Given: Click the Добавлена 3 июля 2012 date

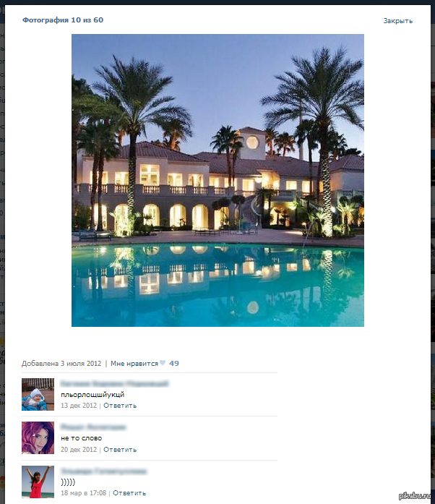Looking at the screenshot, I should click(61, 364).
